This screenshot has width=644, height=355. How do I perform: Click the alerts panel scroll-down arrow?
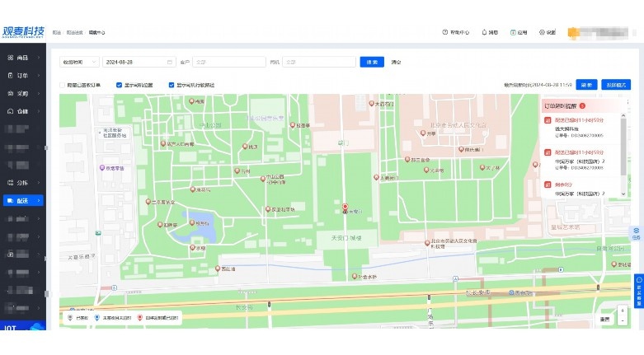tap(623, 194)
